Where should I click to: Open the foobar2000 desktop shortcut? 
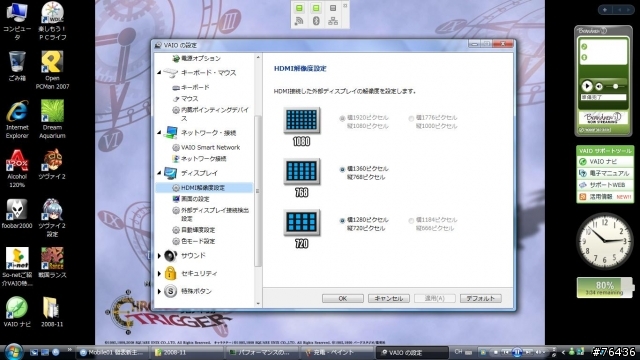tap(17, 214)
